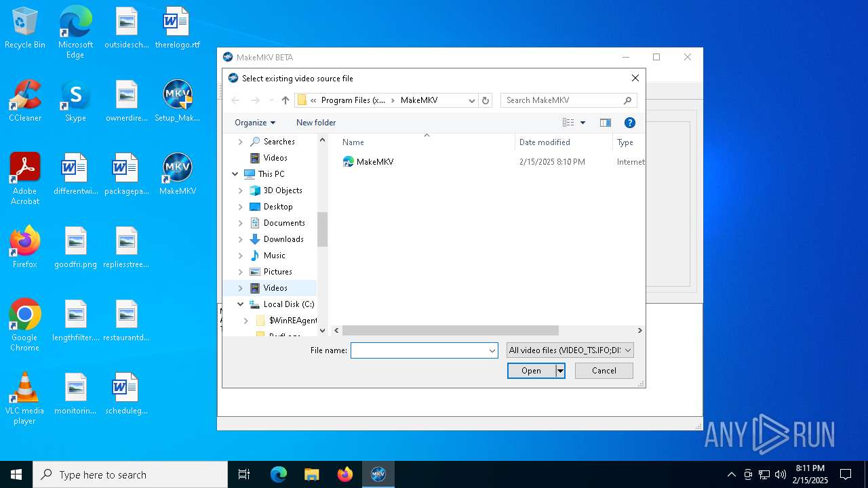Expand the Downloads tree node
Screen dimensions: 868x488
click(x=241, y=239)
